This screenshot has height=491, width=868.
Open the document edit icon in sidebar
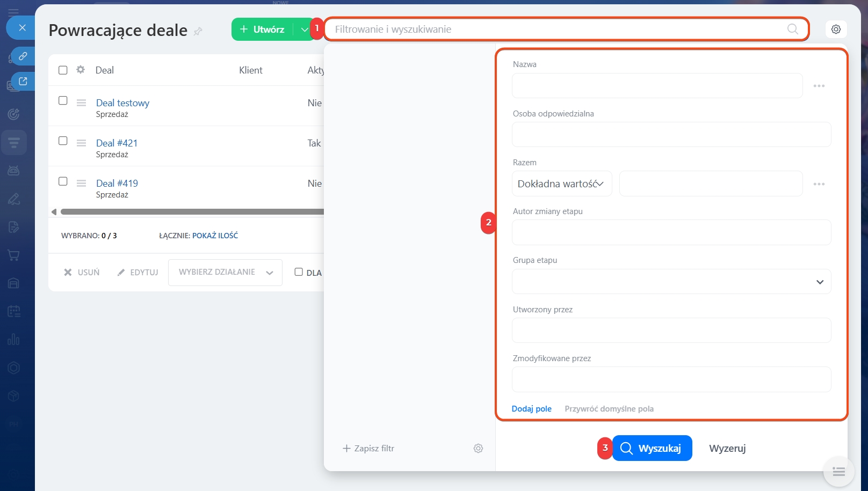(14, 227)
